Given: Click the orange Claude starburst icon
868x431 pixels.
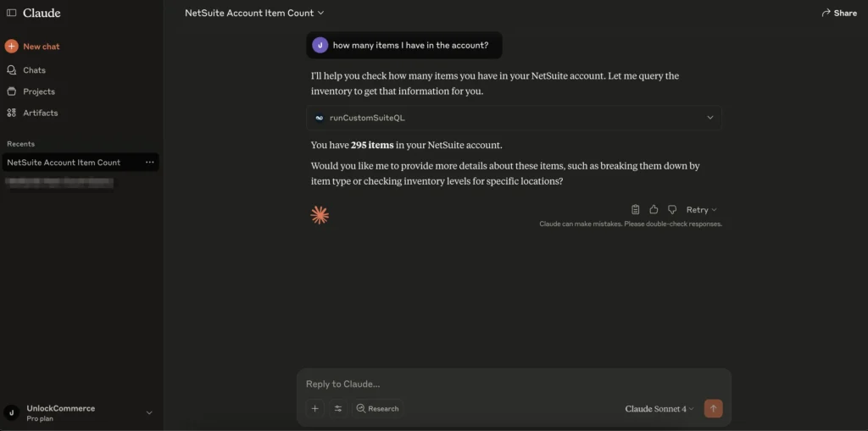Looking at the screenshot, I should coord(320,215).
